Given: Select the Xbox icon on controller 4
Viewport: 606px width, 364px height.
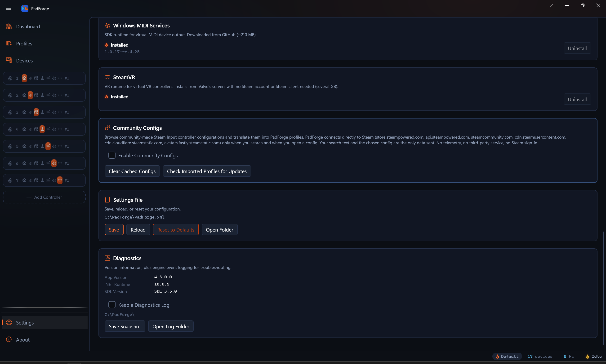Looking at the screenshot, I should tap(24, 129).
